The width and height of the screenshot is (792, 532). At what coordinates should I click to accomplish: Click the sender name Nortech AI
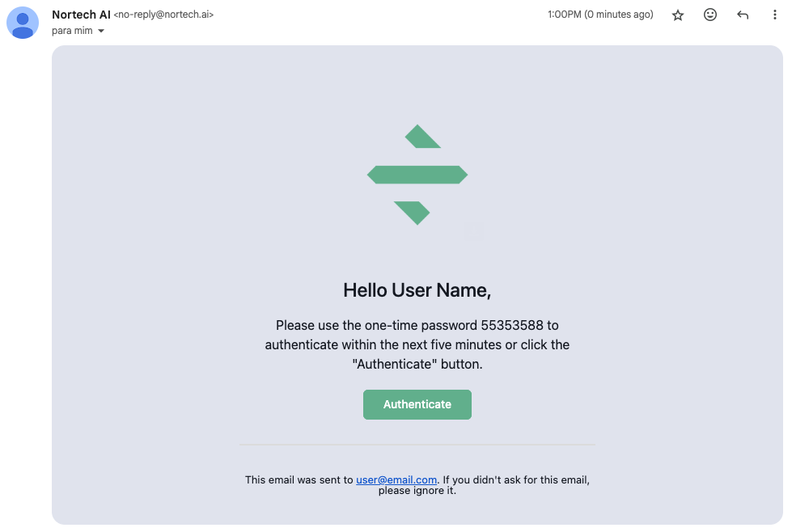click(x=81, y=15)
